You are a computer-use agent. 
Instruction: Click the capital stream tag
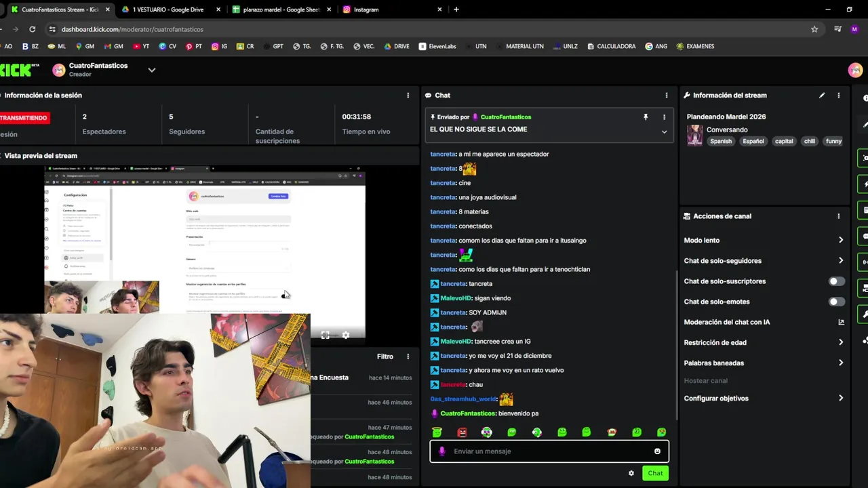[x=784, y=141]
